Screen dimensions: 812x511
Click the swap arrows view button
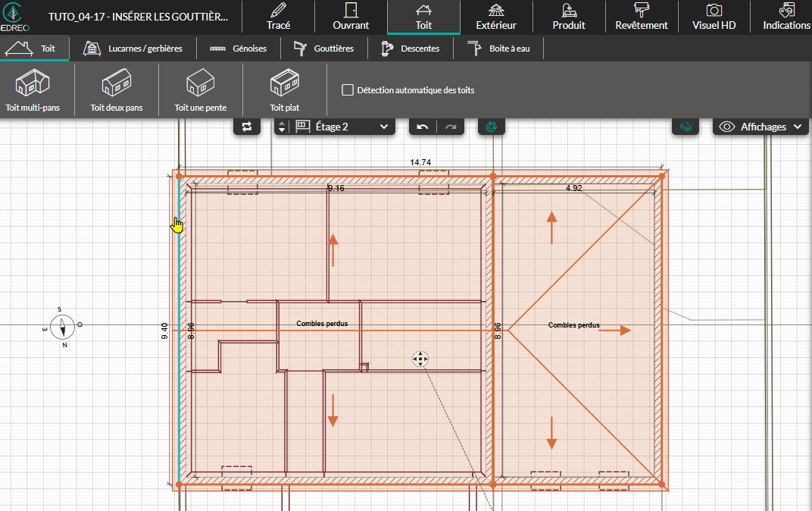247,127
